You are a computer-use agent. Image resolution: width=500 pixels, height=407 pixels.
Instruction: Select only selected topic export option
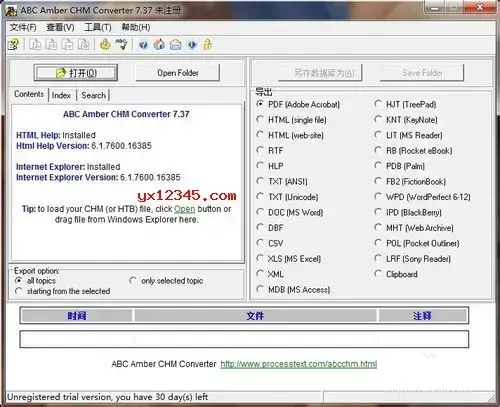point(166,281)
